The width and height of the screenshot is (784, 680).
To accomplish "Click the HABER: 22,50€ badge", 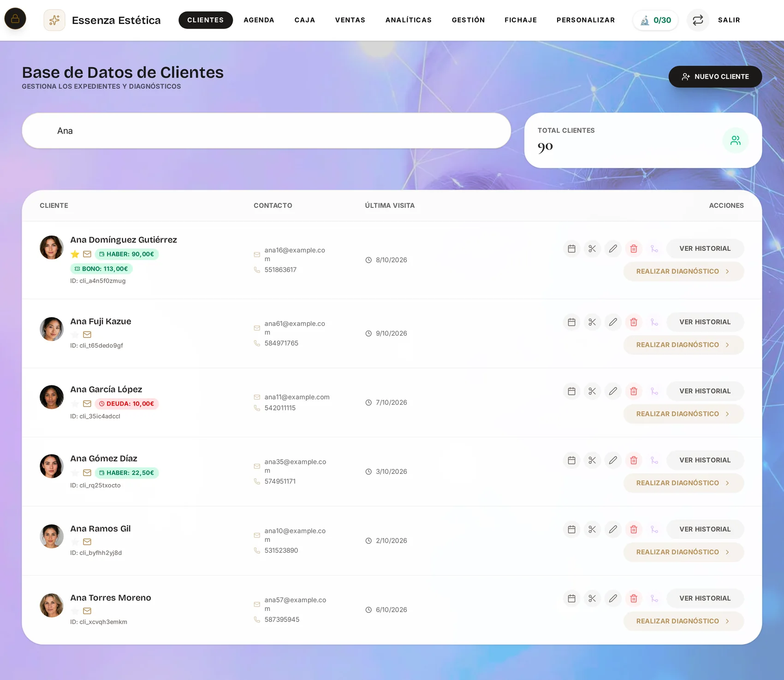I will pos(127,473).
